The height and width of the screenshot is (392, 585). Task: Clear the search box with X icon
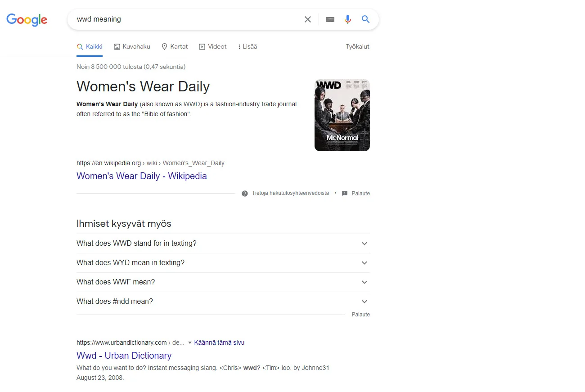click(x=308, y=19)
